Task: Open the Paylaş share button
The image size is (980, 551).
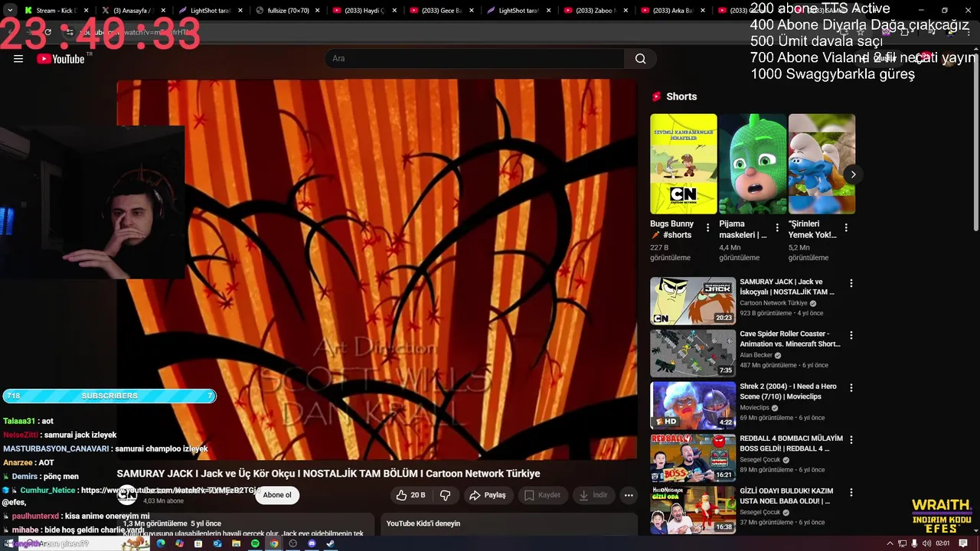Action: (488, 495)
